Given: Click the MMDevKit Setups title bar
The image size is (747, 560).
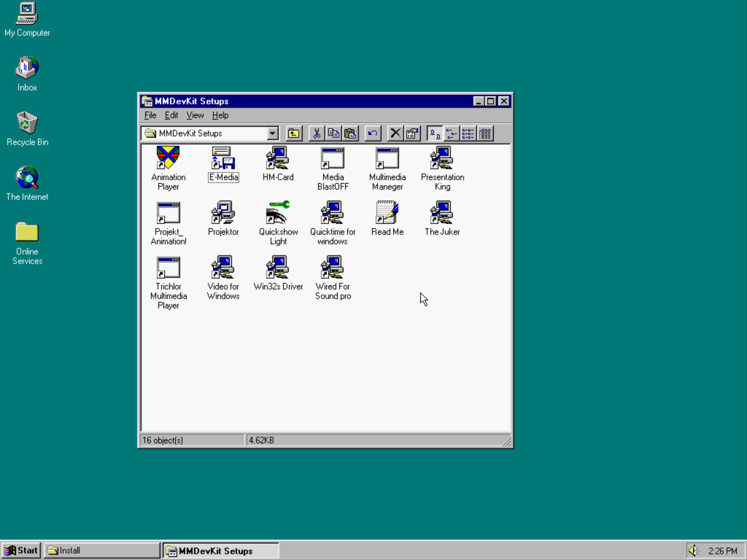Looking at the screenshot, I should click(x=307, y=101).
